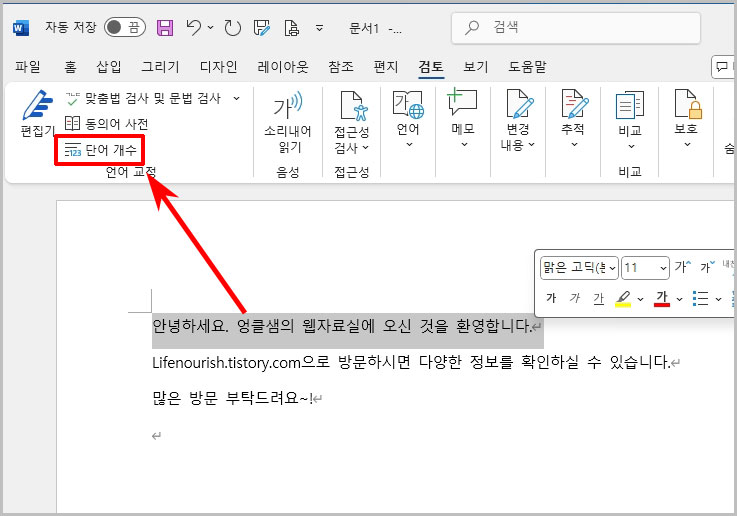Screen dimensions: 737x516
Task: Open highlight color dropdown arrow
Action: click(x=640, y=299)
